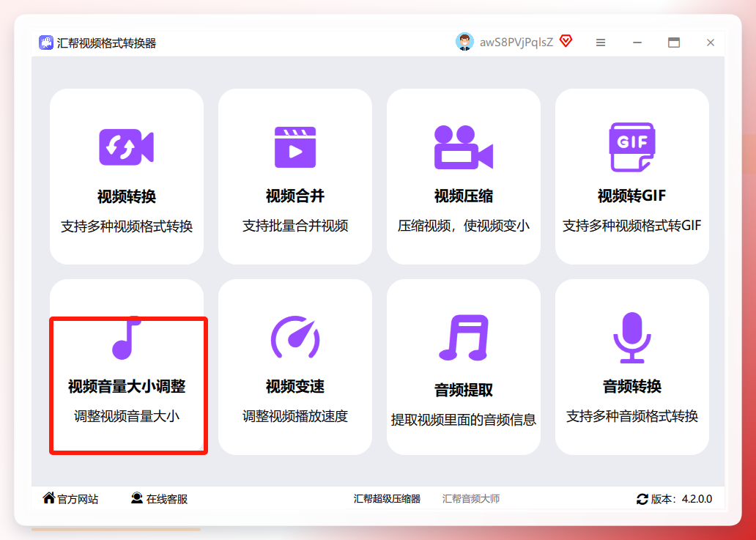Click description 调整视频播放速度
The image size is (756, 540).
(x=295, y=416)
